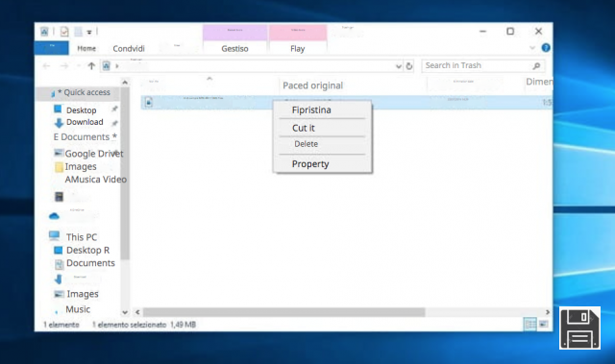Image resolution: width=615 pixels, height=364 pixels.
Task: Select This PC in the navigation pane
Action: click(x=82, y=237)
